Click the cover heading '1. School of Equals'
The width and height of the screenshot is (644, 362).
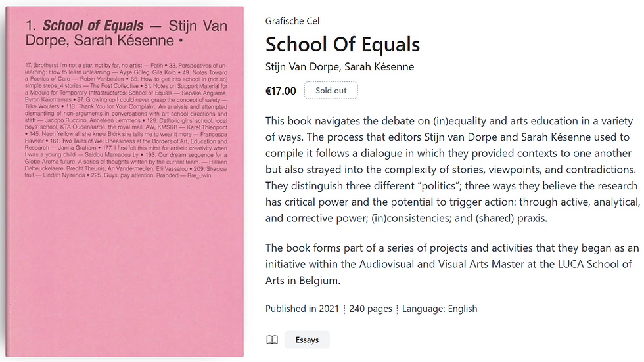point(85,26)
